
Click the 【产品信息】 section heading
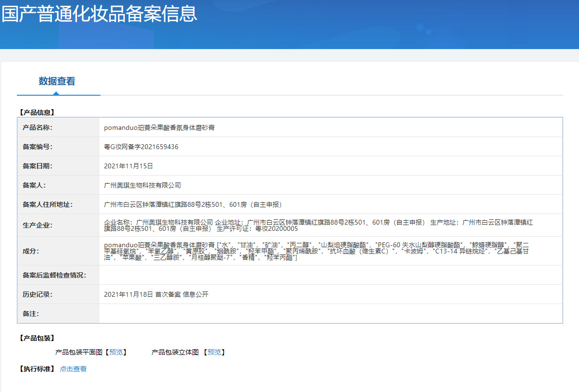[37, 112]
